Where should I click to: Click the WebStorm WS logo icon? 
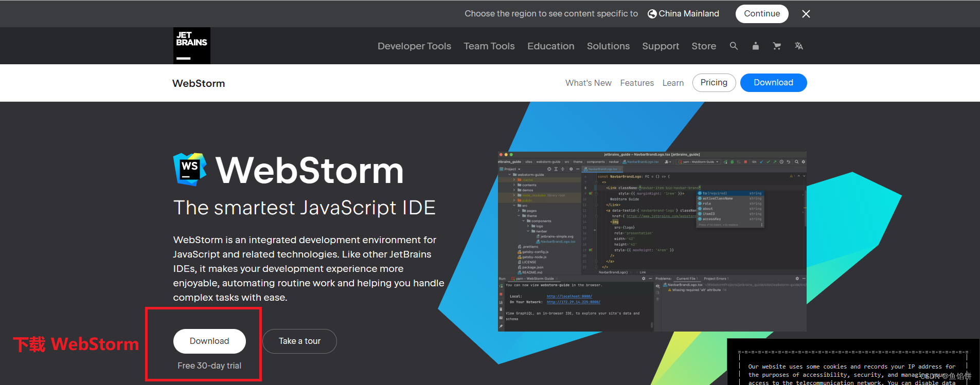(x=190, y=169)
